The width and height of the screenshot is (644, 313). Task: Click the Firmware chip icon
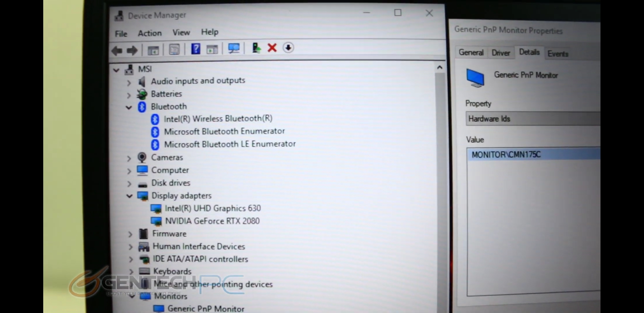(143, 234)
